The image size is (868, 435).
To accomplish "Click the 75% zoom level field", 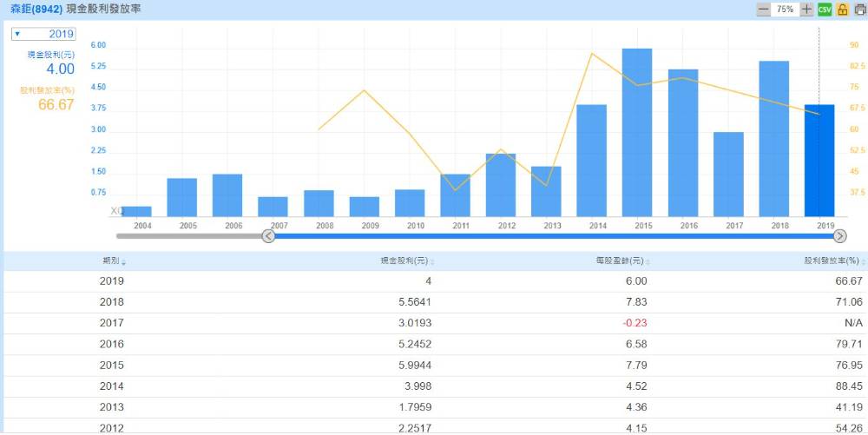I will 785,10.
